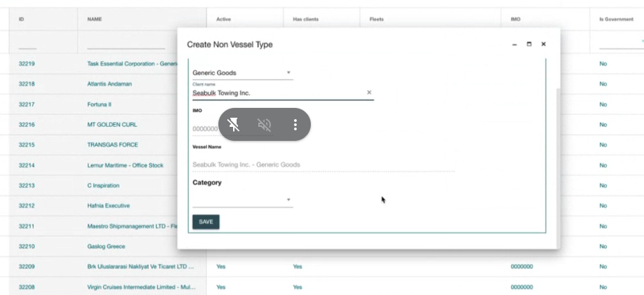644x295 pixels.
Task: Click the Is Government column header
Action: pyautogui.click(x=616, y=20)
